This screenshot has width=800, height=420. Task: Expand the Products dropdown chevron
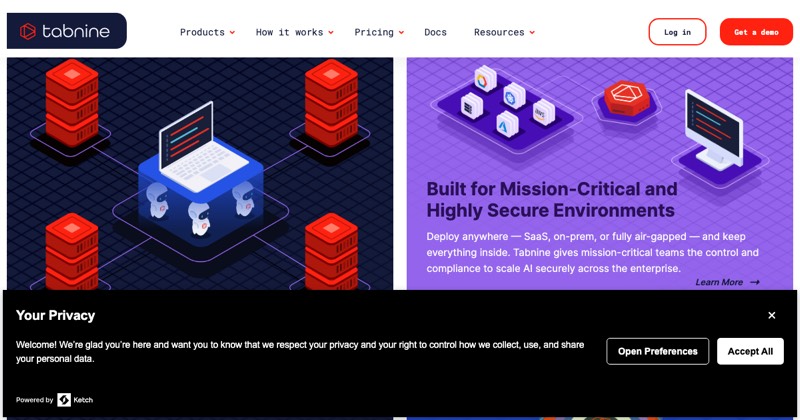click(x=232, y=33)
